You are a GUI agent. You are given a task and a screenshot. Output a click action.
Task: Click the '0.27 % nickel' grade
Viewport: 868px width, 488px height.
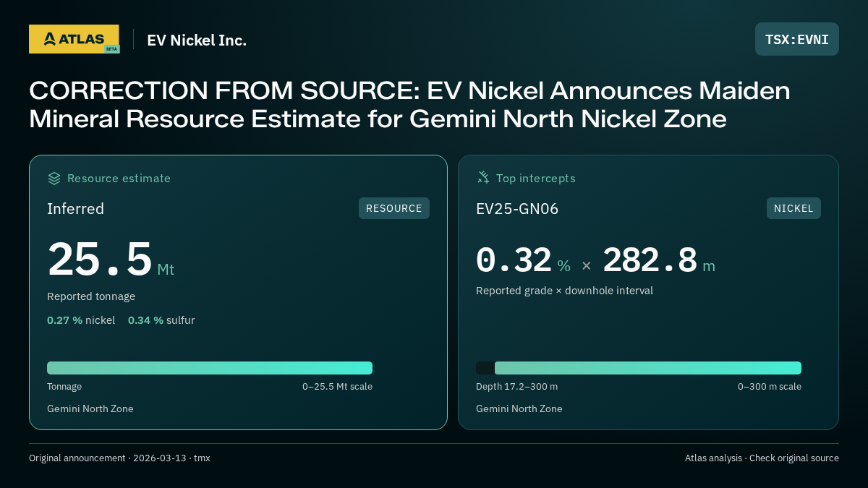(81, 320)
